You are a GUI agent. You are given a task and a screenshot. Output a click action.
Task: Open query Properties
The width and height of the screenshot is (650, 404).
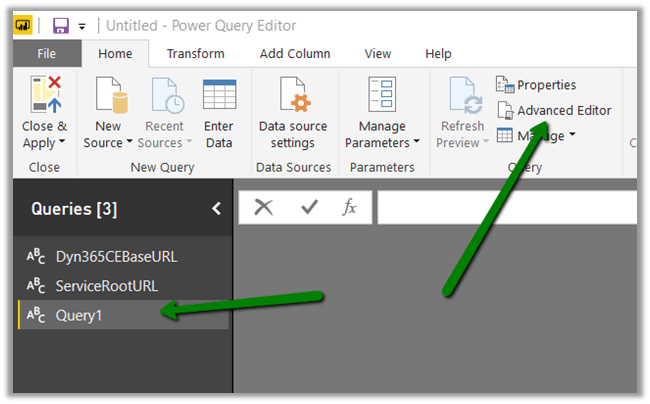pos(536,85)
